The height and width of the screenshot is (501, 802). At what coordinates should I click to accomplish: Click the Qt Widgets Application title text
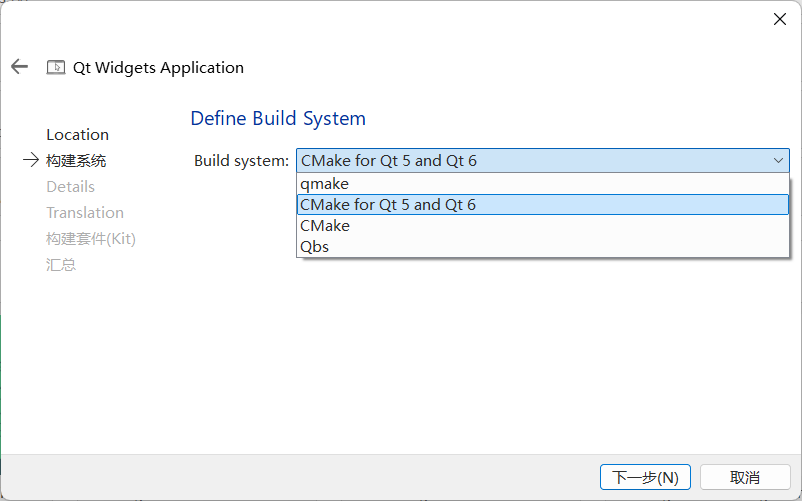click(159, 67)
